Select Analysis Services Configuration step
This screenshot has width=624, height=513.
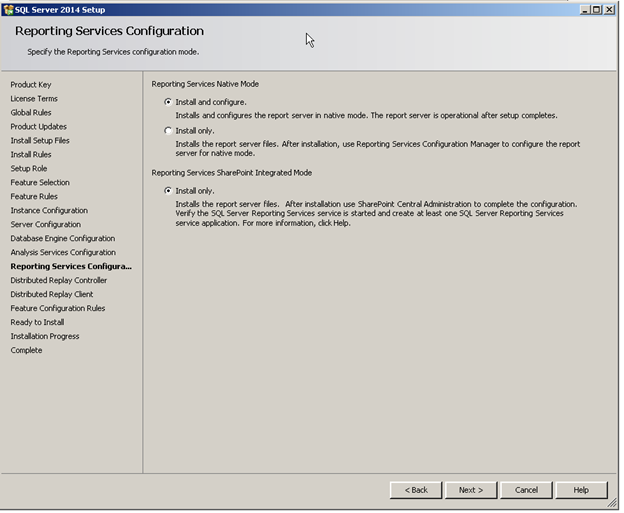[63, 252]
